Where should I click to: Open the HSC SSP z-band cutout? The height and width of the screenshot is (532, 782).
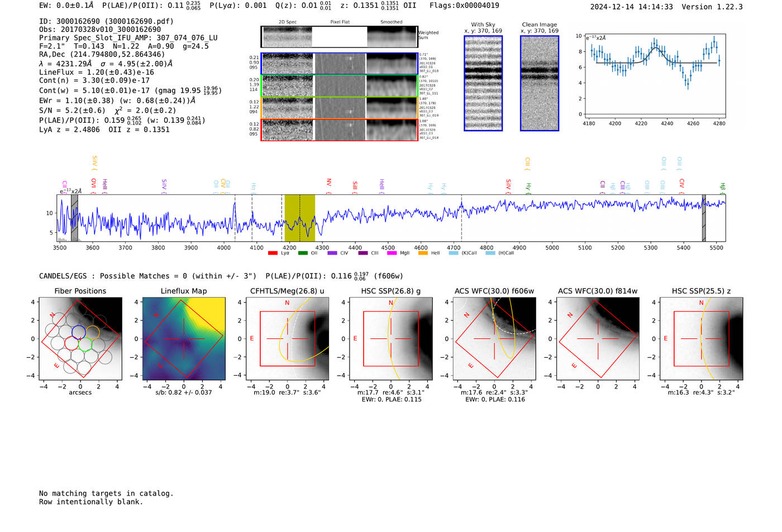[702, 339]
